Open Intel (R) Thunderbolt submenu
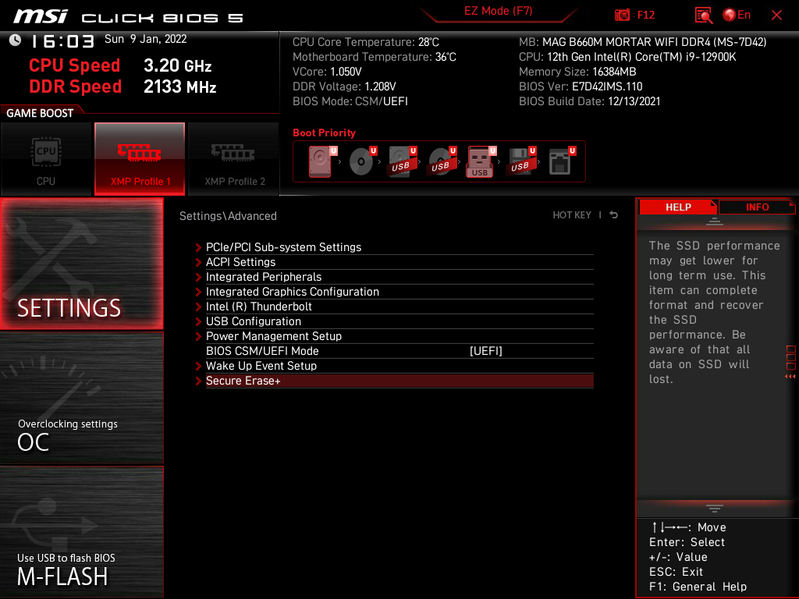This screenshot has width=799, height=599. 394,306
